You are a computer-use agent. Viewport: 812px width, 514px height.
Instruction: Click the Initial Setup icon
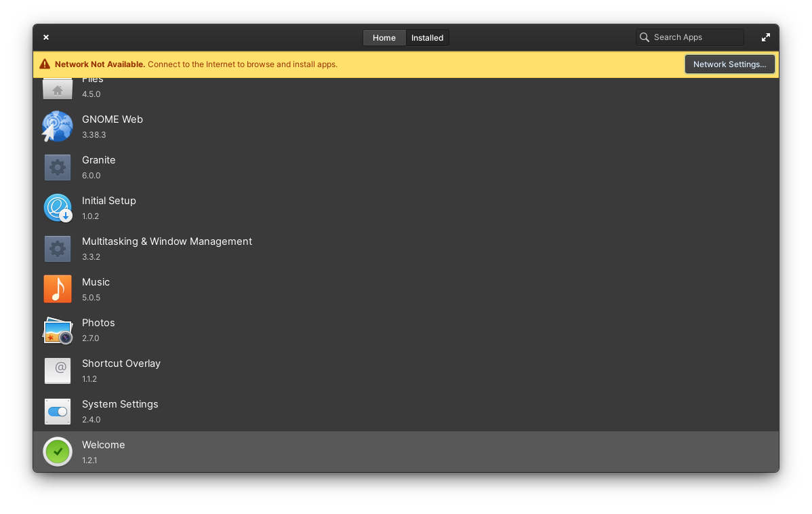(x=58, y=207)
